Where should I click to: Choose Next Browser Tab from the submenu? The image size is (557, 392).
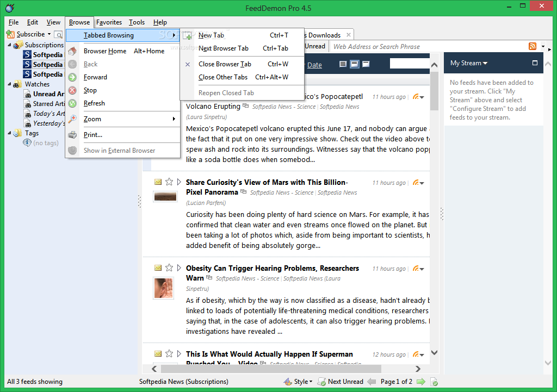point(242,48)
